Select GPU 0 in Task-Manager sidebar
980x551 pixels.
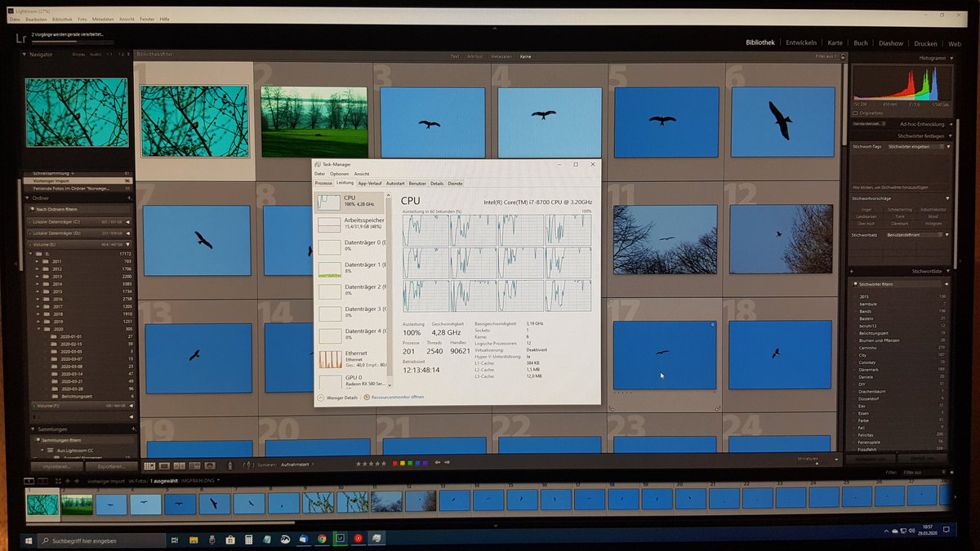coord(351,380)
